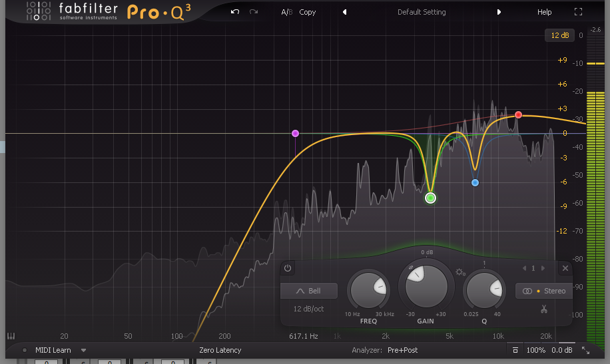
Task: Open the Default Setting preset menu
Action: [x=422, y=12]
